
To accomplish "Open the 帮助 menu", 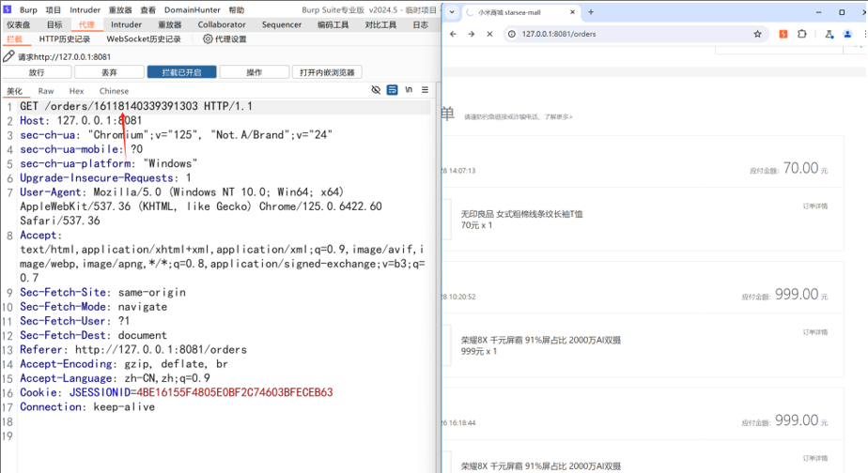I will click(237, 10).
